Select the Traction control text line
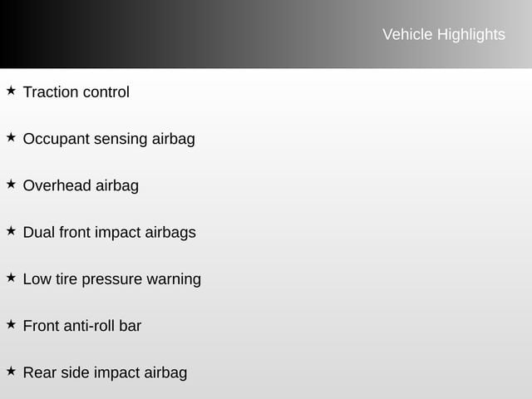532x399 pixels. click(76, 92)
